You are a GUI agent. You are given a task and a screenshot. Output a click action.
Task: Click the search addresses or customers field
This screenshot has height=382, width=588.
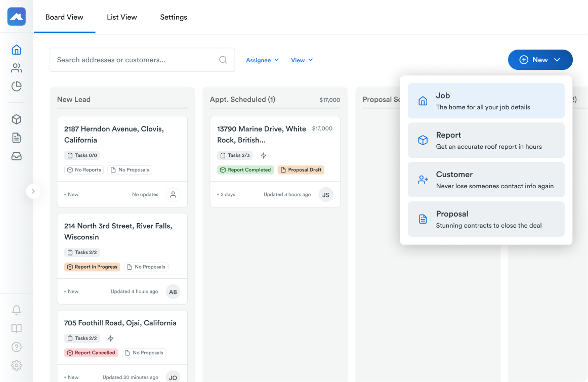142,60
